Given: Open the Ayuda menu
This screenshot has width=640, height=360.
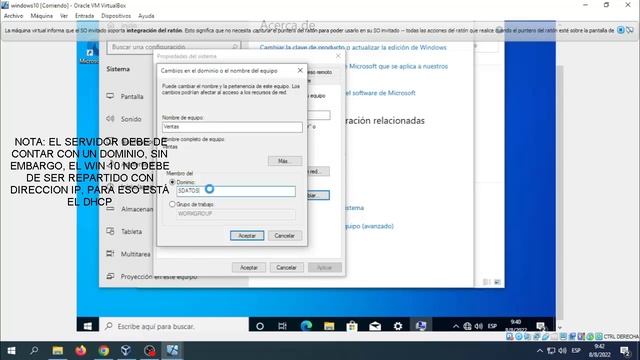Looking at the screenshot, I should pos(146,16).
